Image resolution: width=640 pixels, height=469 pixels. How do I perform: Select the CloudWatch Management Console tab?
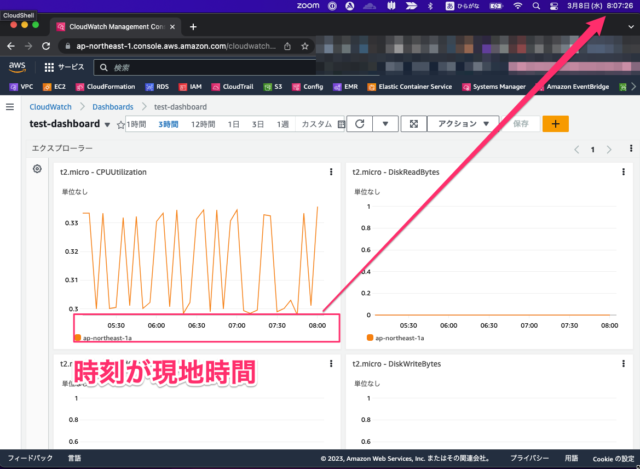(x=116, y=27)
